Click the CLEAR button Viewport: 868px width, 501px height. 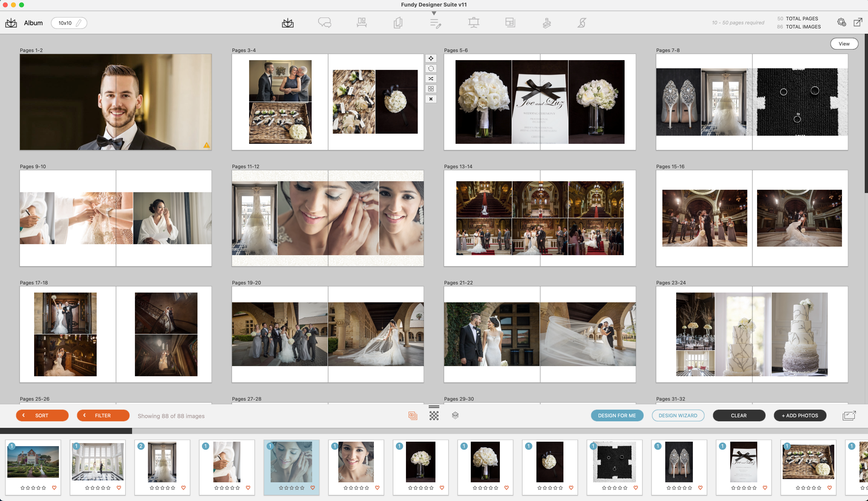[x=739, y=415]
